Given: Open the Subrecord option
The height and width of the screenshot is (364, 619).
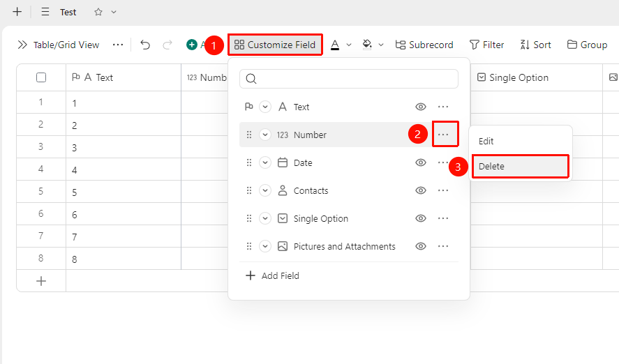Looking at the screenshot, I should click(x=424, y=45).
